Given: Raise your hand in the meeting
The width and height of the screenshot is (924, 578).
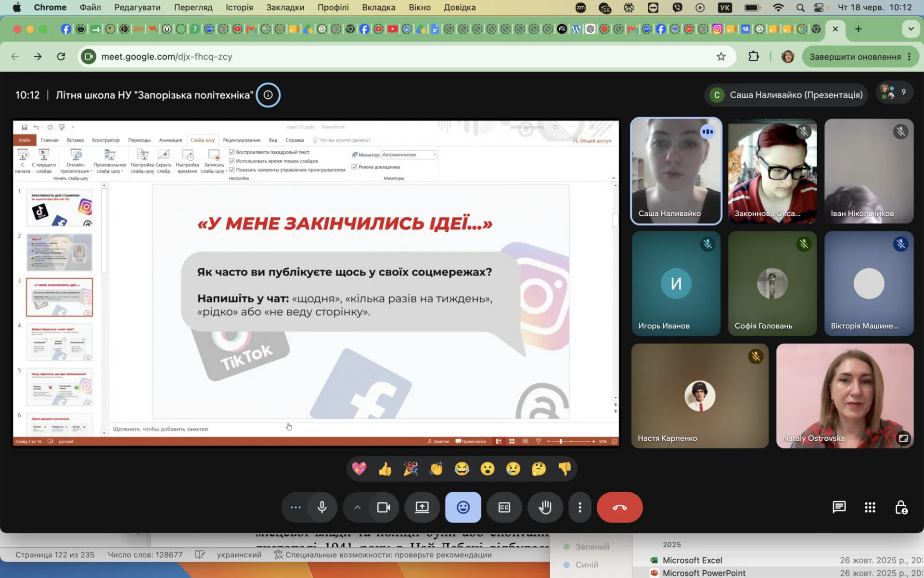Looking at the screenshot, I should coord(545,507).
